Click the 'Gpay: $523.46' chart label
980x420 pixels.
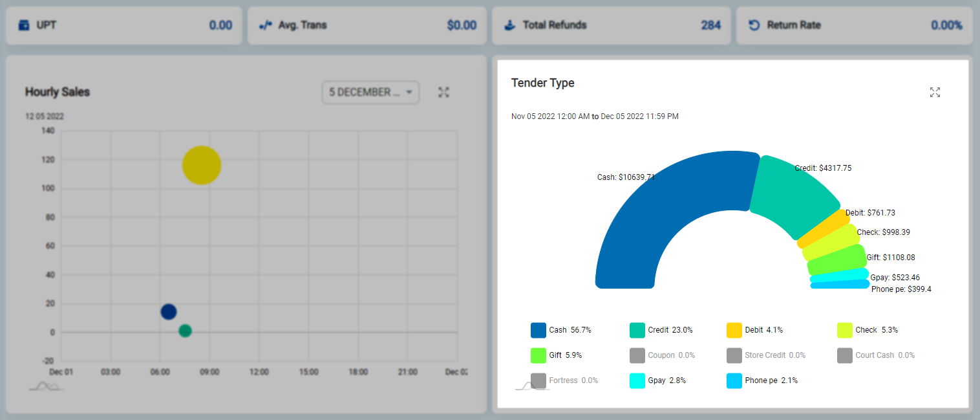895,277
